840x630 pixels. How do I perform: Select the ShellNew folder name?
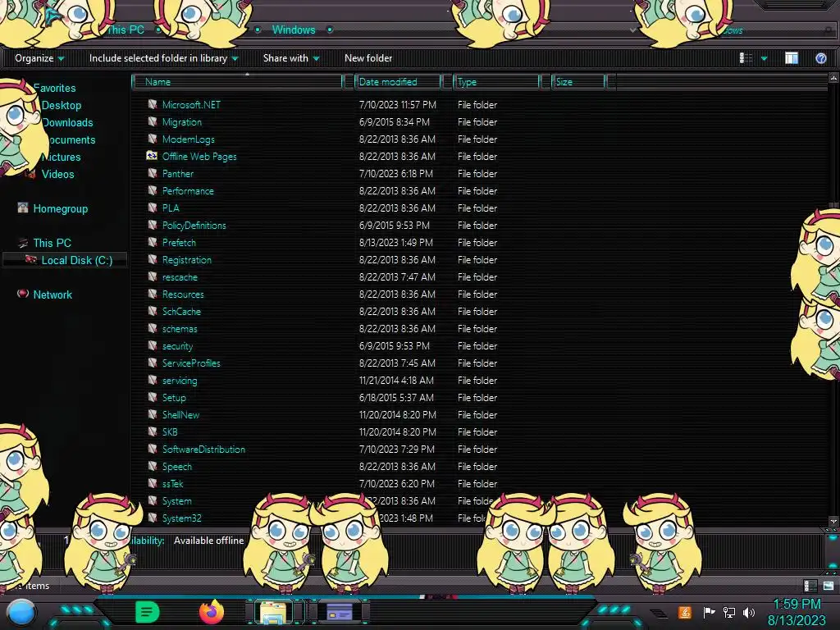180,414
